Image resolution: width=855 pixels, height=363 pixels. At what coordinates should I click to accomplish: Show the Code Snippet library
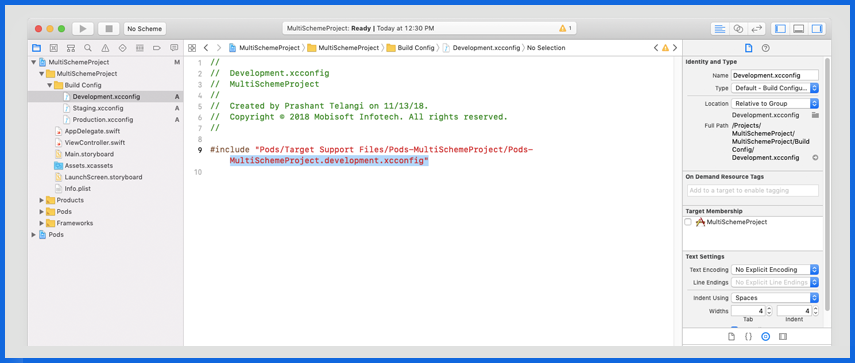[x=749, y=337]
